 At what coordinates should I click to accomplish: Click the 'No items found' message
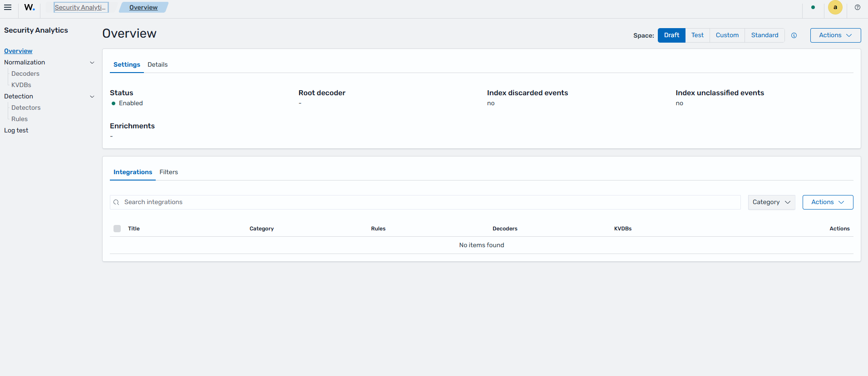(x=482, y=245)
